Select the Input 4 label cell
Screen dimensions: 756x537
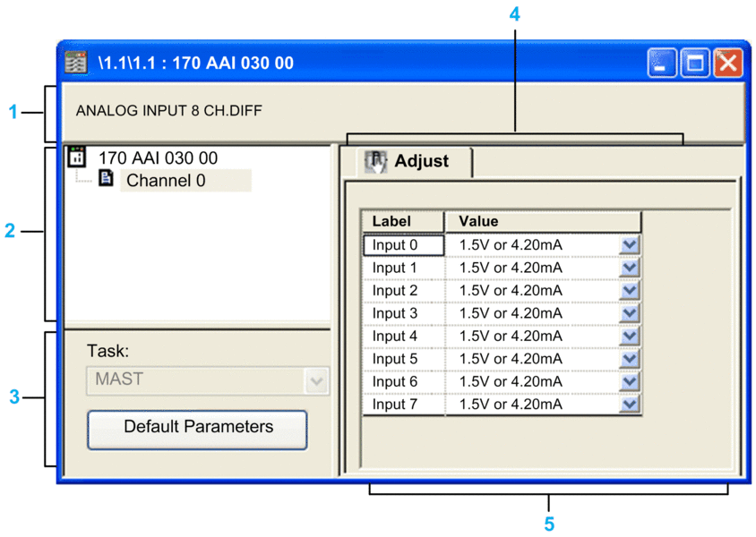[x=403, y=336]
